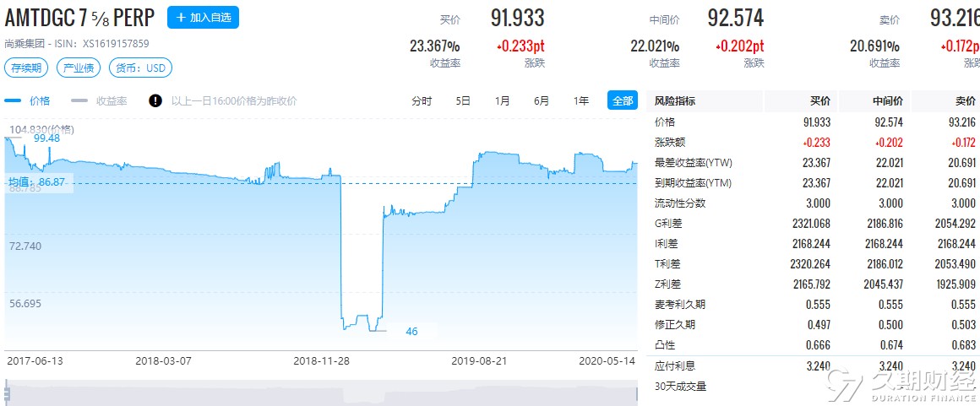This screenshot has width=980, height=406.
Task: Click the 2017-06-13 date axis label
Action: (35, 361)
